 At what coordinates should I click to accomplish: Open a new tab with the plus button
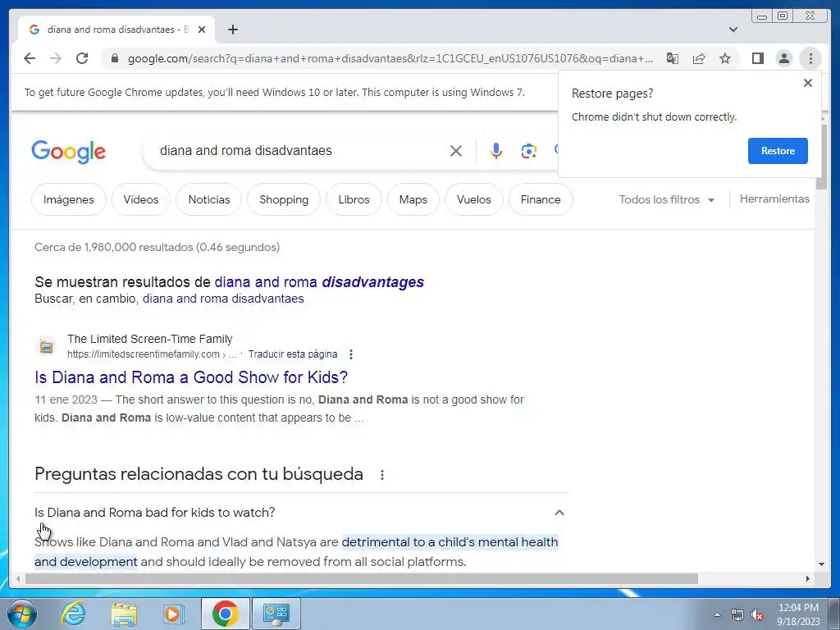[232, 30]
